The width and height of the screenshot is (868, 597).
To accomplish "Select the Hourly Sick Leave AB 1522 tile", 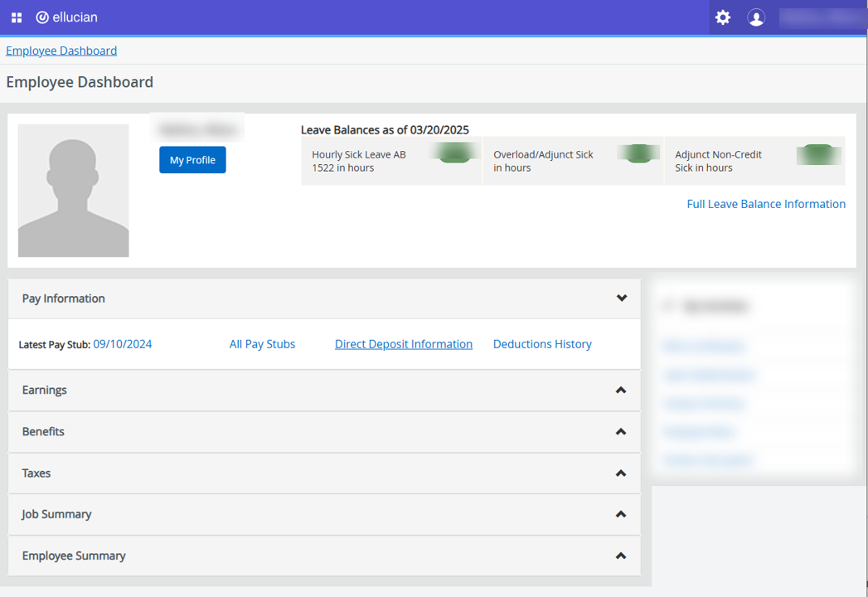I will coord(390,161).
